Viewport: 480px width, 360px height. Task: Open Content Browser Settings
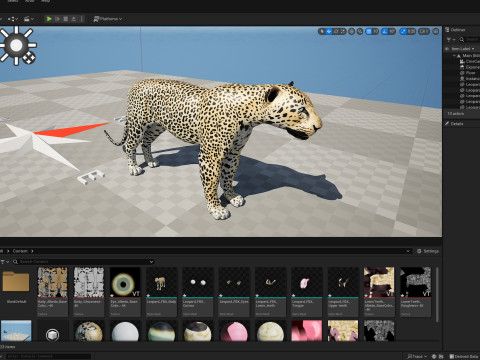pyautogui.click(x=428, y=251)
